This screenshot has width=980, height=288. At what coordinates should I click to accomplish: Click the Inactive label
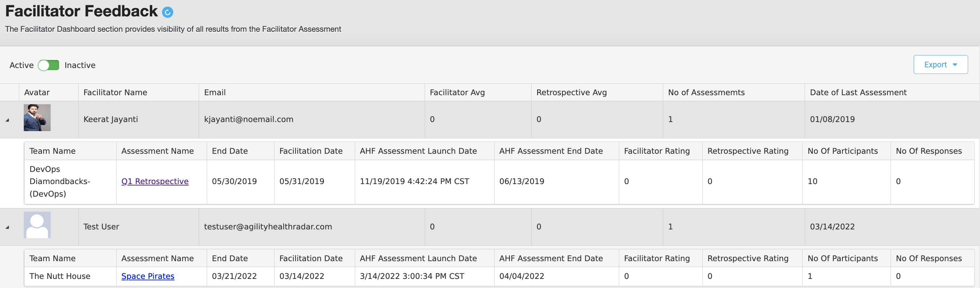click(80, 65)
